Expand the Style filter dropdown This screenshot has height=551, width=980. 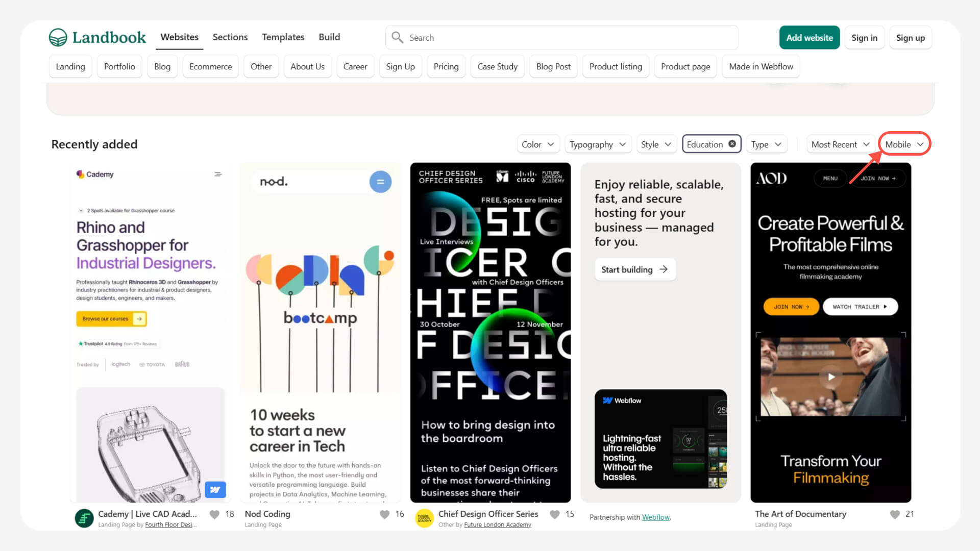point(656,144)
